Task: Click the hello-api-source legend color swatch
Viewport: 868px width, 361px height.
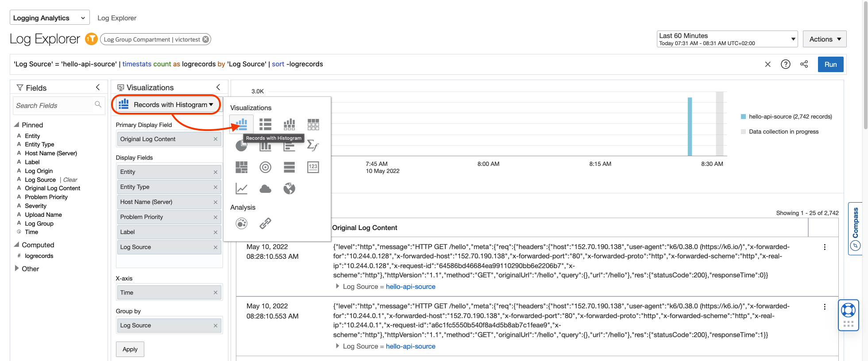Action: tap(743, 117)
